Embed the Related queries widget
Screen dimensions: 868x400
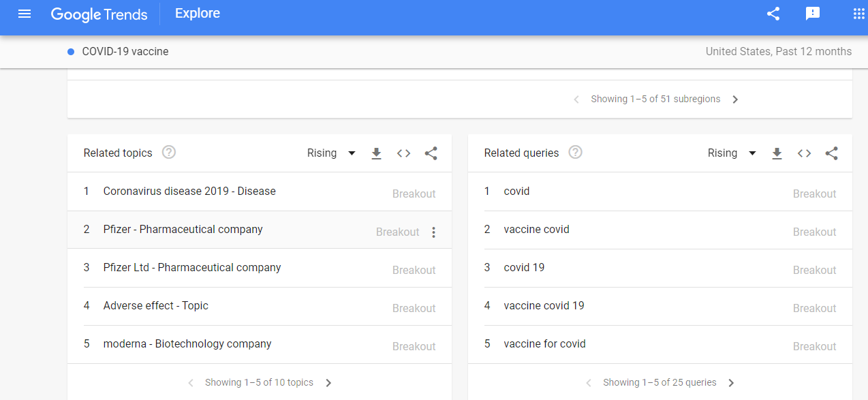pyautogui.click(x=805, y=153)
